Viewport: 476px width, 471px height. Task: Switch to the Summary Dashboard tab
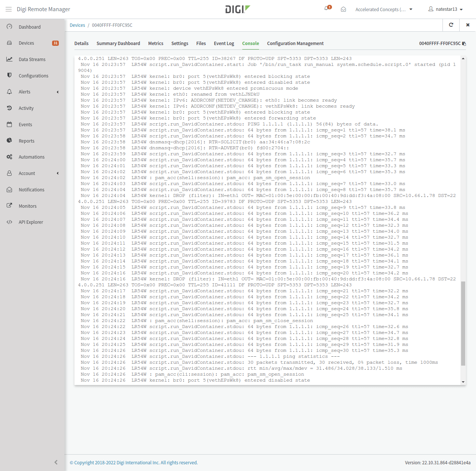(118, 44)
